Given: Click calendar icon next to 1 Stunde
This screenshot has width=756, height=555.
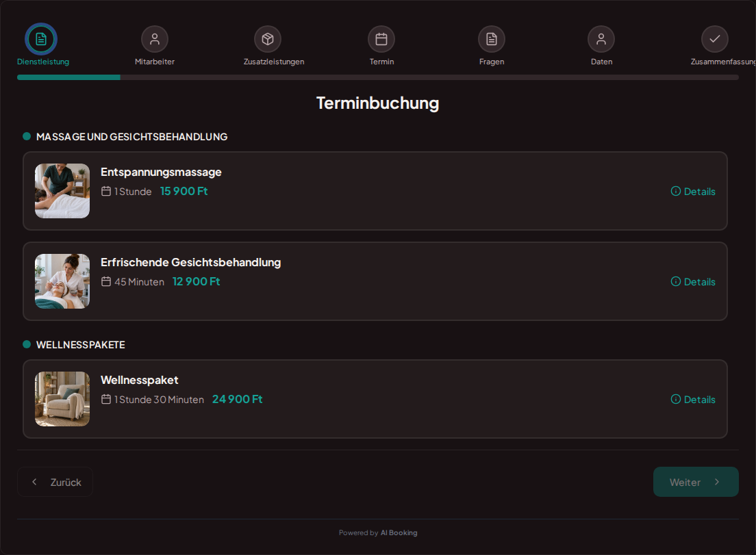Looking at the screenshot, I should click(x=106, y=191).
